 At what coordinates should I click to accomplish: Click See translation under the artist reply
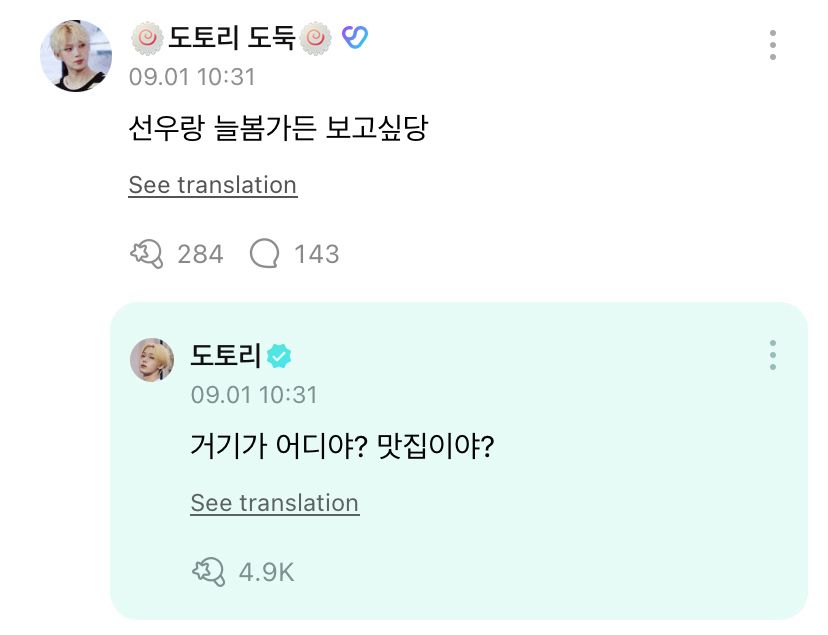tap(274, 502)
